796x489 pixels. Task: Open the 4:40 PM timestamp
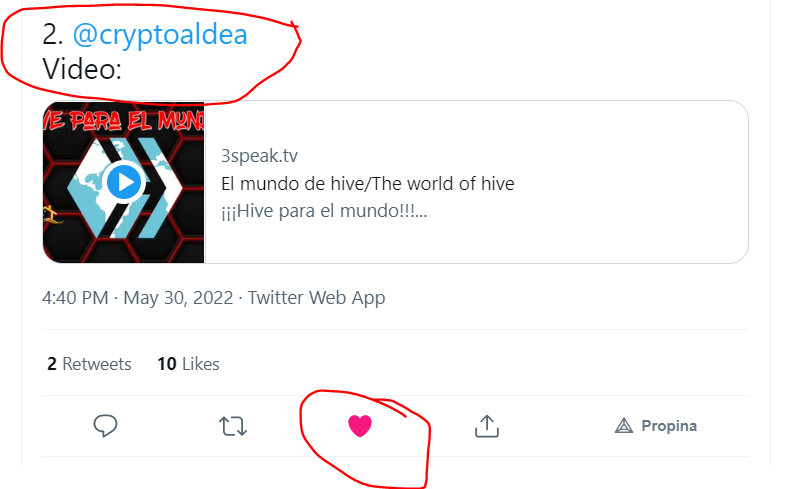(75, 298)
